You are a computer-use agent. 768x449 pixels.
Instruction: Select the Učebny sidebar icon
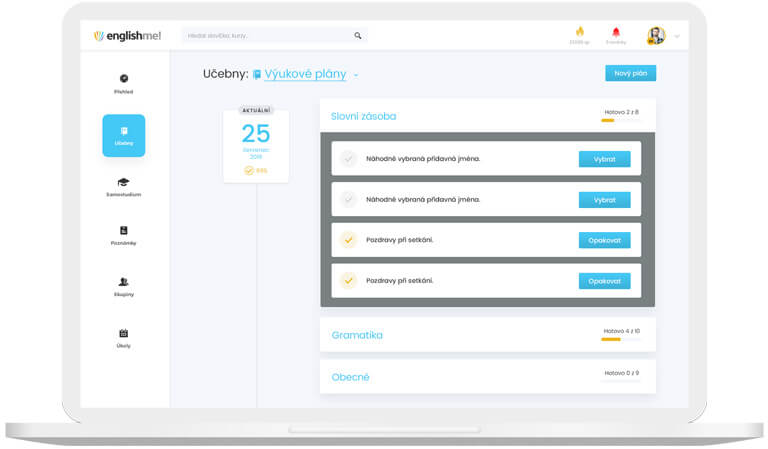(123, 131)
